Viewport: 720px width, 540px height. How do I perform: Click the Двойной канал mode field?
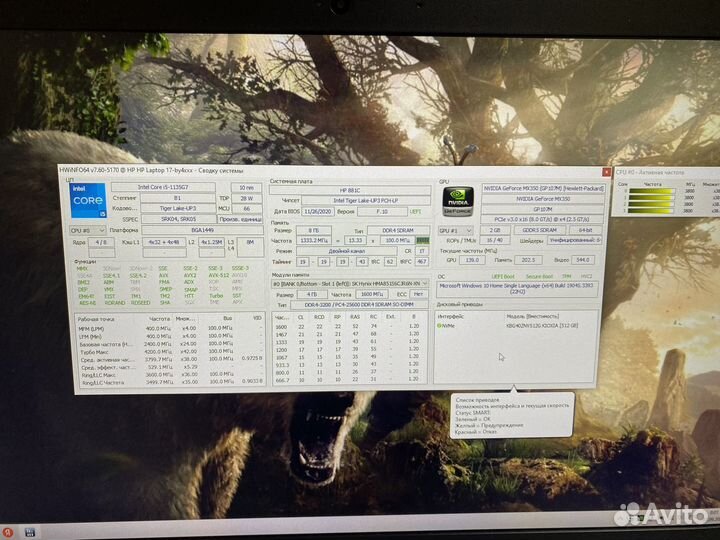pos(347,251)
